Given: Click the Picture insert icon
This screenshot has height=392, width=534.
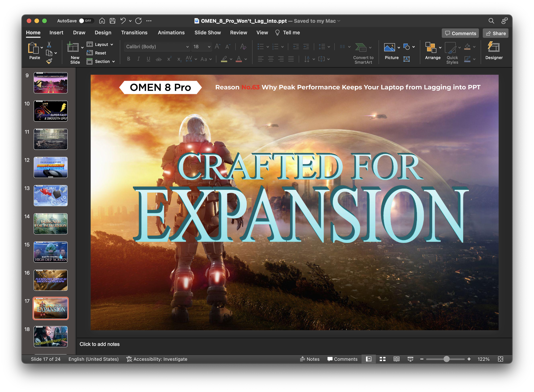Looking at the screenshot, I should [x=390, y=47].
